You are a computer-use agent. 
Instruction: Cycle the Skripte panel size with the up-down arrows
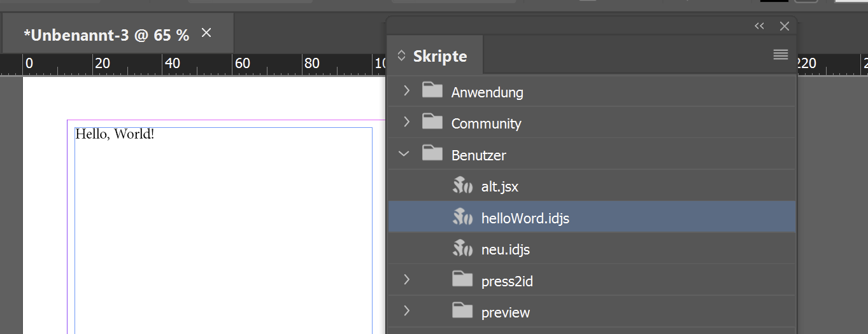[401, 56]
